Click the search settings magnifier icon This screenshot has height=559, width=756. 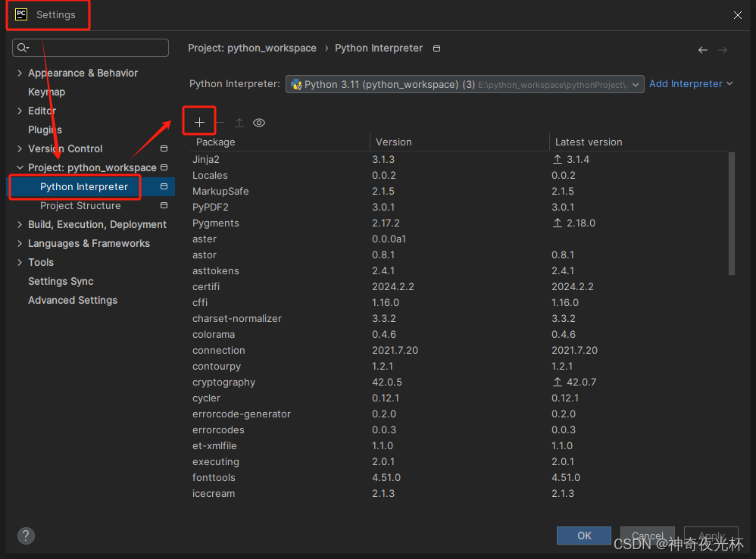(x=23, y=48)
